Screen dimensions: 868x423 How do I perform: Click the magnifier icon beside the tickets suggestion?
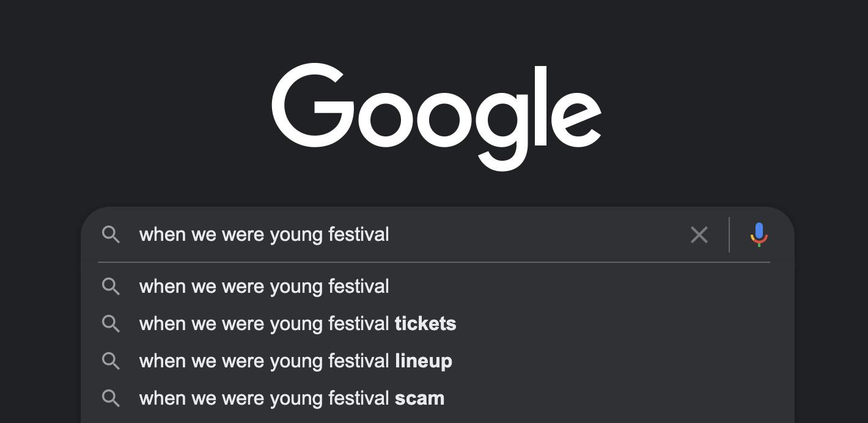(x=111, y=324)
